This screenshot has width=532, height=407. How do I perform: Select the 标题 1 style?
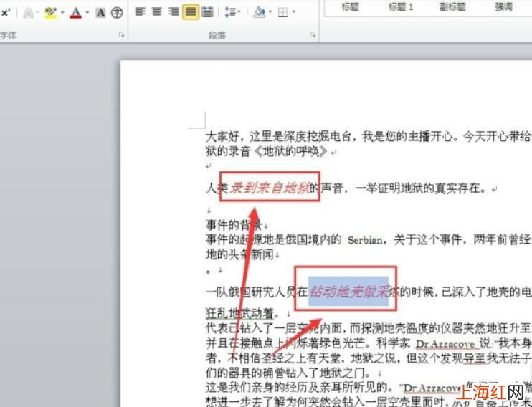coord(401,6)
